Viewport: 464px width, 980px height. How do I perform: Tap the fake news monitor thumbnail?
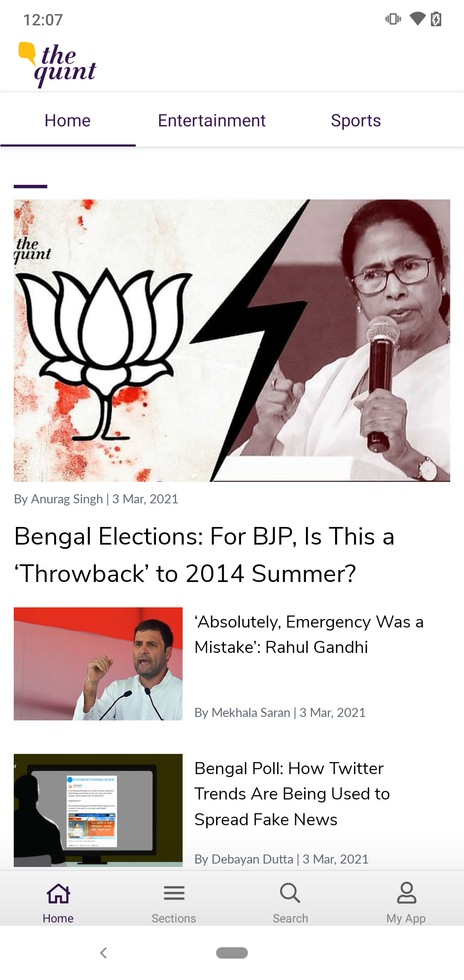click(98, 810)
